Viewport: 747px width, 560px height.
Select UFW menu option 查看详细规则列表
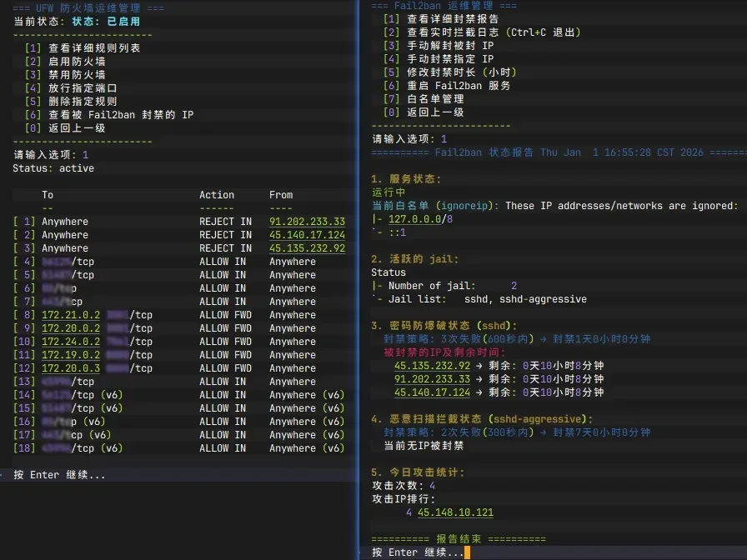pyautogui.click(x=93, y=48)
